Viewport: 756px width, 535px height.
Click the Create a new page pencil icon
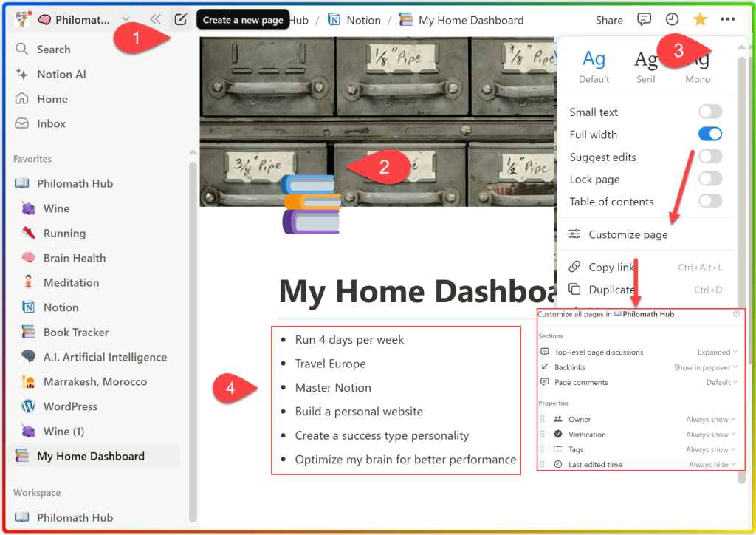click(x=180, y=19)
